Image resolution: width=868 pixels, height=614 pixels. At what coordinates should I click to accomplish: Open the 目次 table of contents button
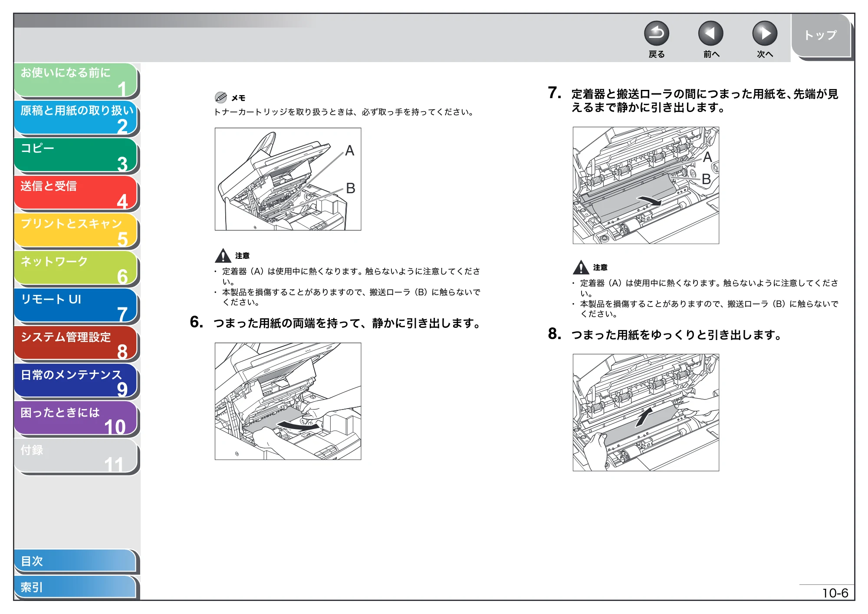(x=76, y=561)
